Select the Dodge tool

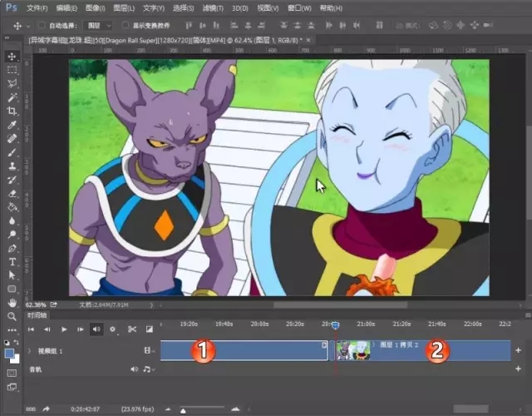click(12, 235)
